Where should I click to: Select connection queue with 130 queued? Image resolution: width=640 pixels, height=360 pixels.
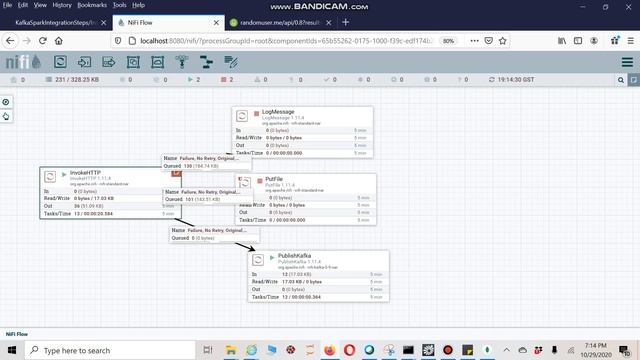(207, 162)
